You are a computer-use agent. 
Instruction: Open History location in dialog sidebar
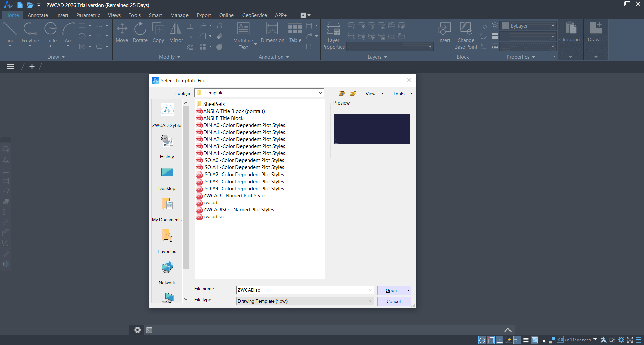(167, 147)
